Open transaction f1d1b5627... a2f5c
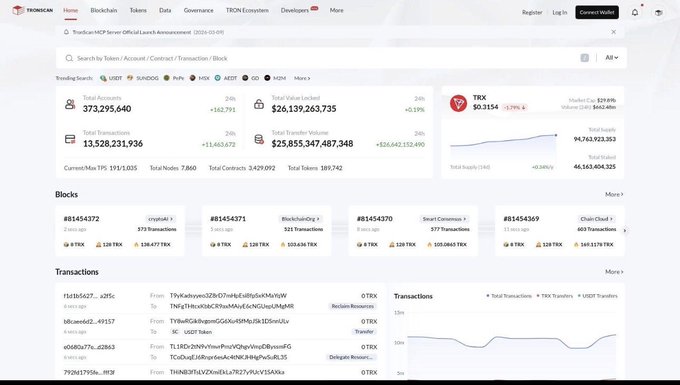The width and height of the screenshot is (680, 385). tap(89, 296)
